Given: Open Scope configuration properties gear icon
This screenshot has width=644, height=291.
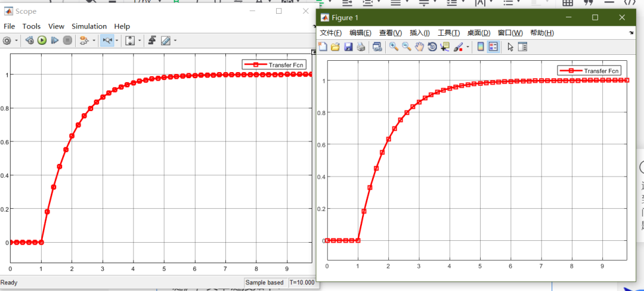Looking at the screenshot, I should coord(7,41).
